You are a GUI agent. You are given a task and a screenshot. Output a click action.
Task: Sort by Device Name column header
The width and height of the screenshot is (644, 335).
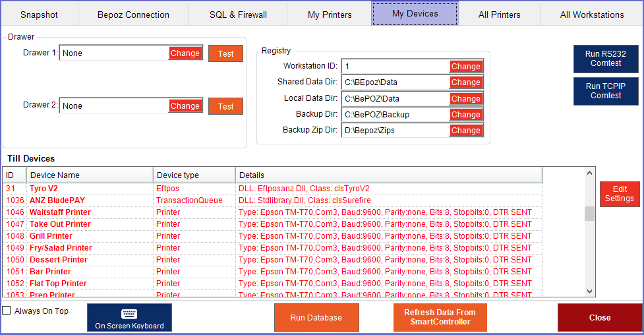click(x=89, y=175)
